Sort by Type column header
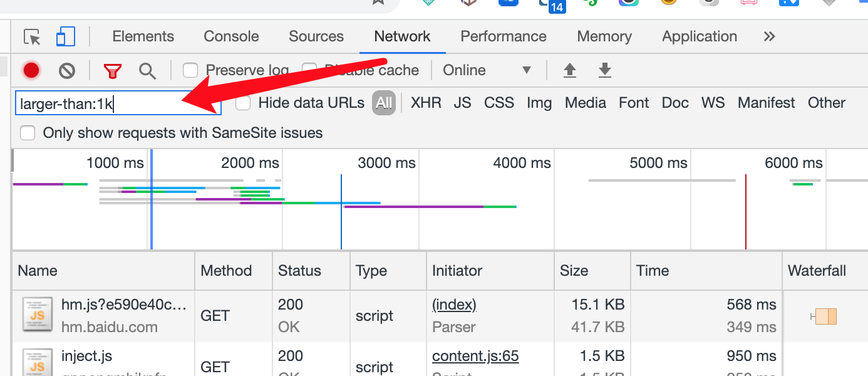This screenshot has height=376, width=868. pyautogui.click(x=388, y=271)
